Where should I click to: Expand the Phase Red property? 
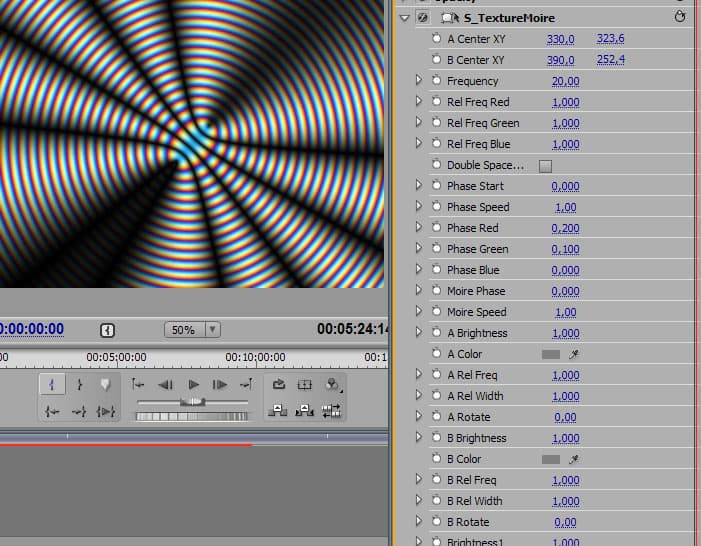click(x=418, y=228)
